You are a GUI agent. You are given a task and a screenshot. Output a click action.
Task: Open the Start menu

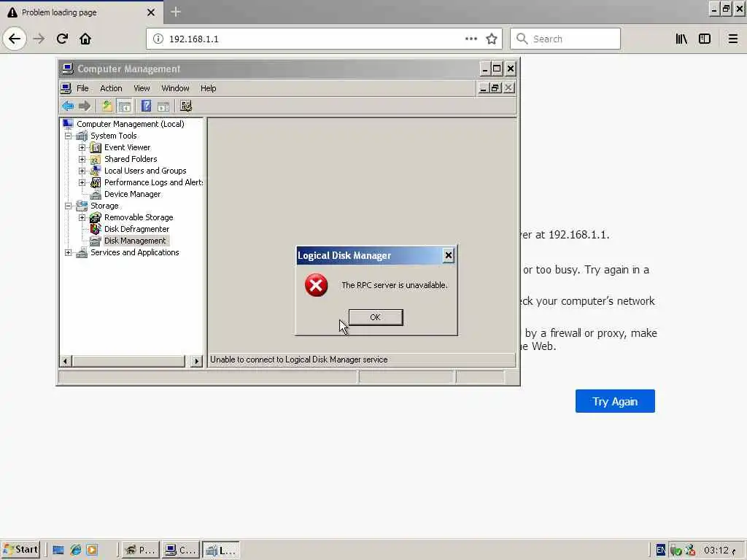point(20,550)
